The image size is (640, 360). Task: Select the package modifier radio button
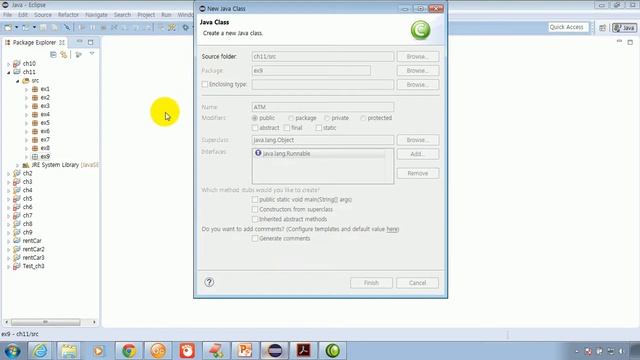click(x=291, y=118)
